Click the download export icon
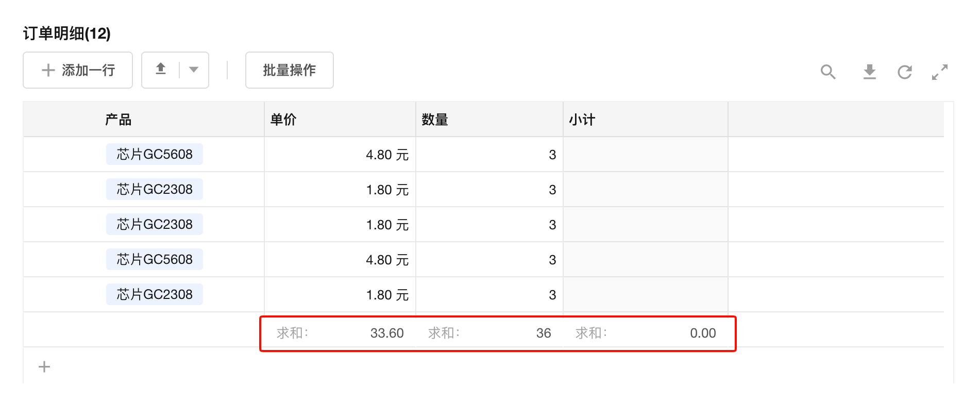980x401 pixels. (x=870, y=72)
